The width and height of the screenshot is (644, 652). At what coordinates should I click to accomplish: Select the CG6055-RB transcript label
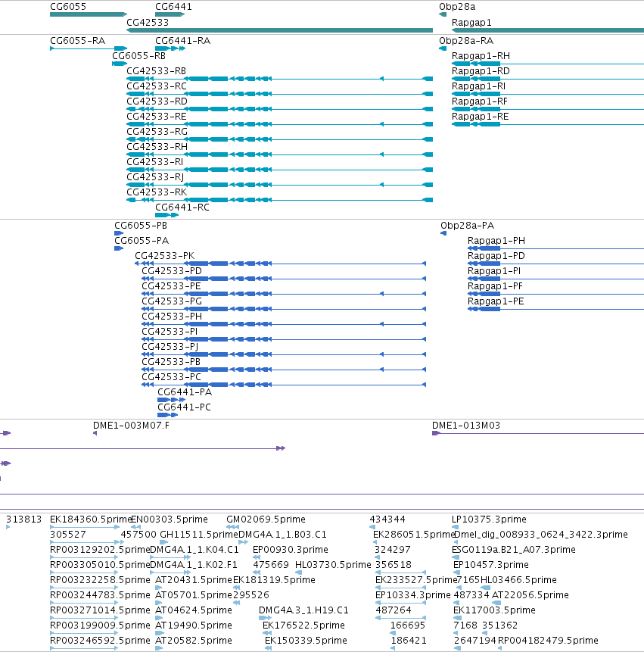pos(138,56)
